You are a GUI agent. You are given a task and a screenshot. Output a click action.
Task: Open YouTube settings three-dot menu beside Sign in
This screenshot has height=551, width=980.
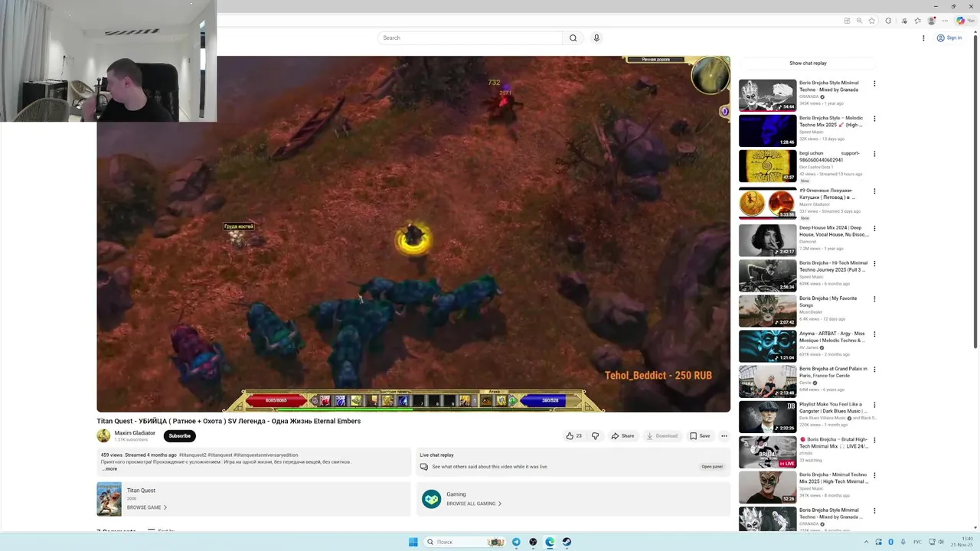923,37
